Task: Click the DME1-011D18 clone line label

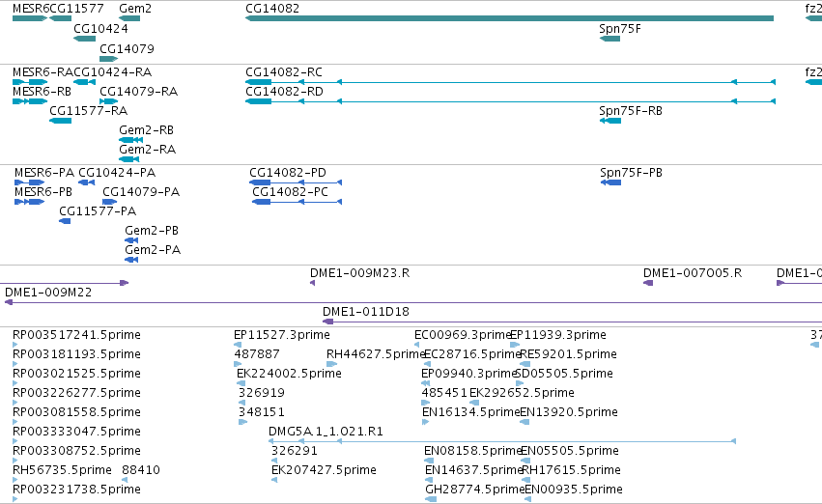Action: [366, 311]
